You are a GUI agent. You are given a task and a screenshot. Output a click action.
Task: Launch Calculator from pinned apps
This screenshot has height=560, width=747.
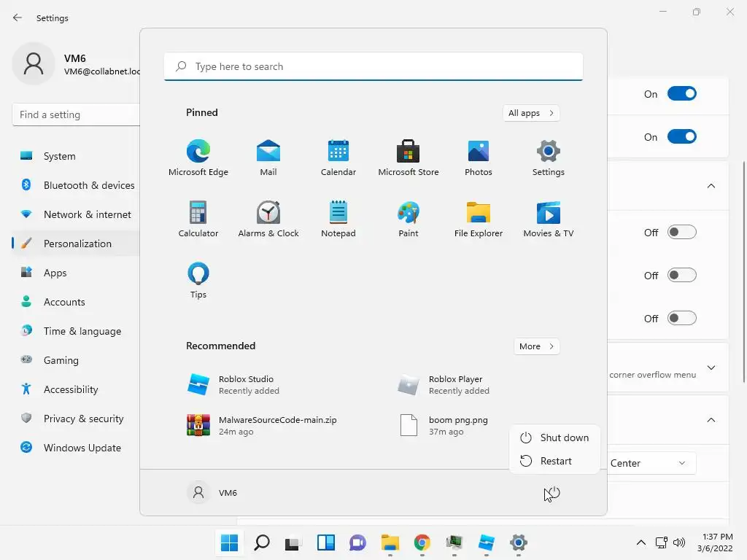(198, 219)
